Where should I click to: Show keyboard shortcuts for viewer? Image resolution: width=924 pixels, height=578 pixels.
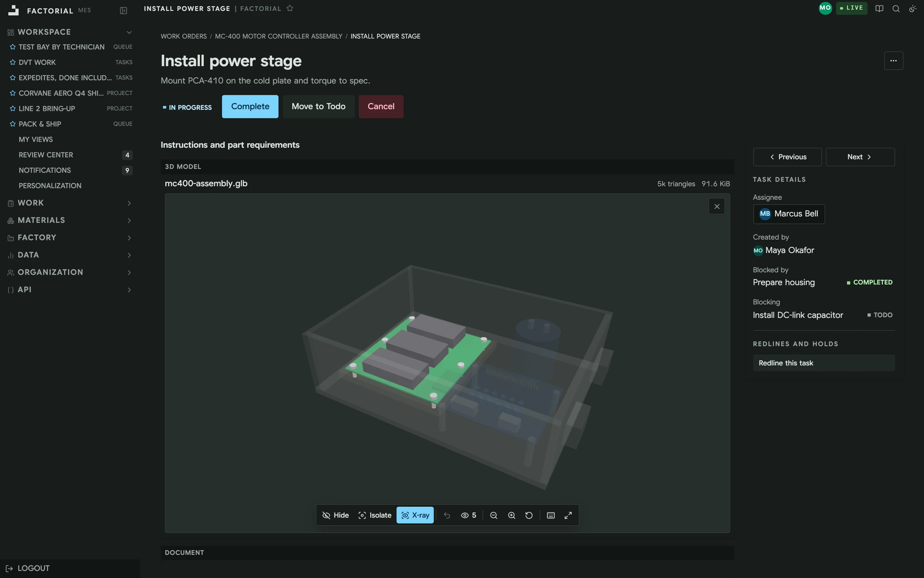[x=551, y=515]
